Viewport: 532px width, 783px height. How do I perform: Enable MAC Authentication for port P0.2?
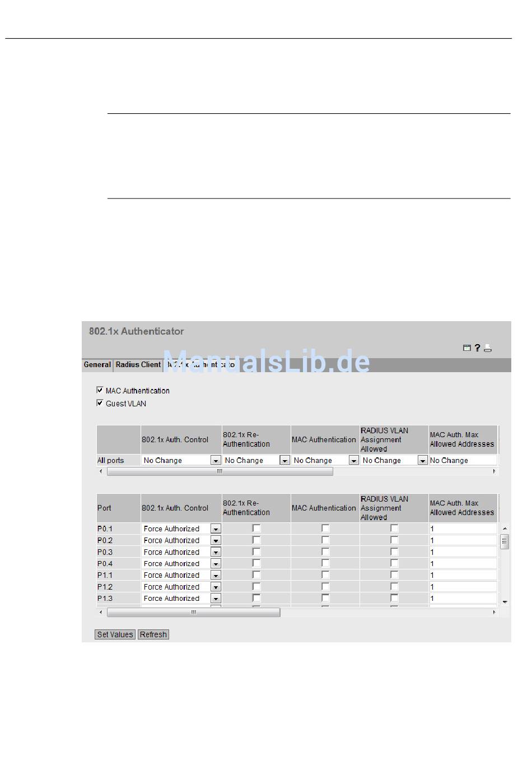click(x=325, y=540)
